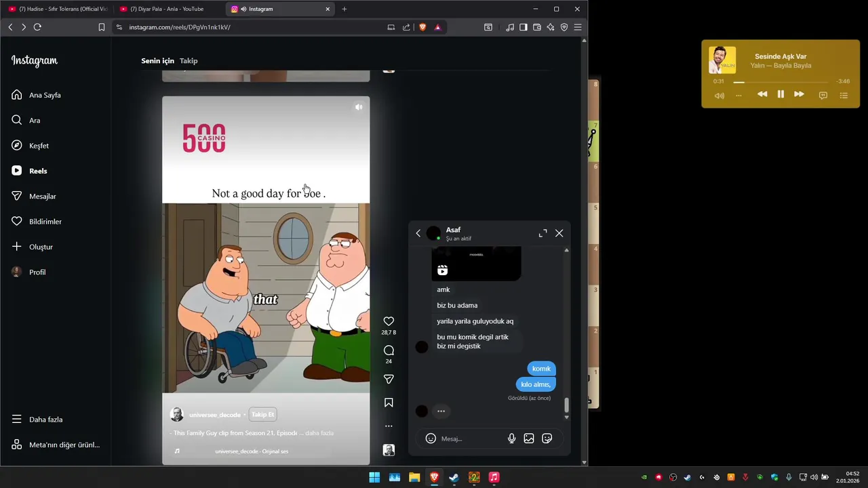Screen dimensions: 868x488
Task: Open the emoji picker in the message box
Action: [431, 439]
